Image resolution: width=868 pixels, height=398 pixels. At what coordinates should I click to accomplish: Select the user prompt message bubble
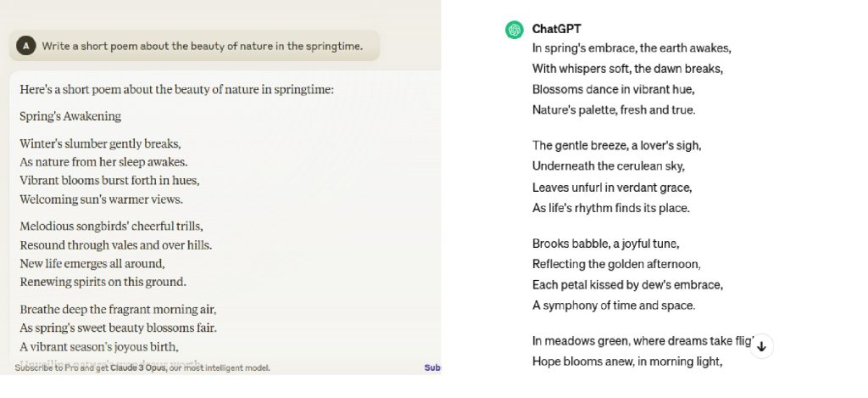coord(202,46)
